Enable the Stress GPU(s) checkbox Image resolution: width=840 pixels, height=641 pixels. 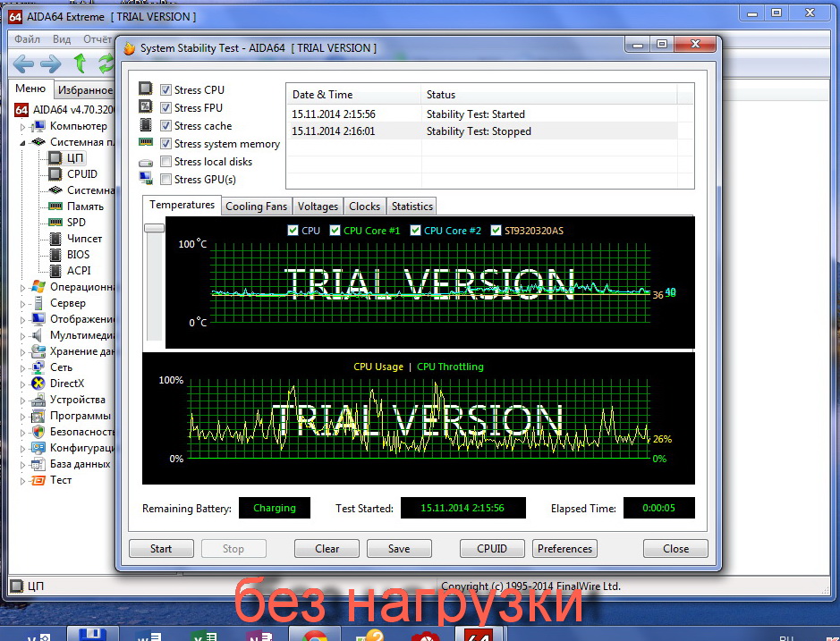(165, 180)
